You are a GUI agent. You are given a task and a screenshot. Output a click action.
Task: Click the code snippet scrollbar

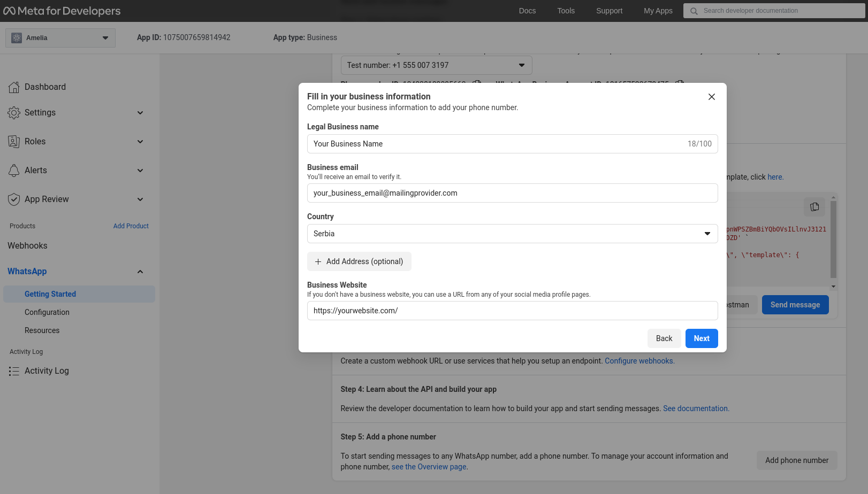pyautogui.click(x=833, y=239)
